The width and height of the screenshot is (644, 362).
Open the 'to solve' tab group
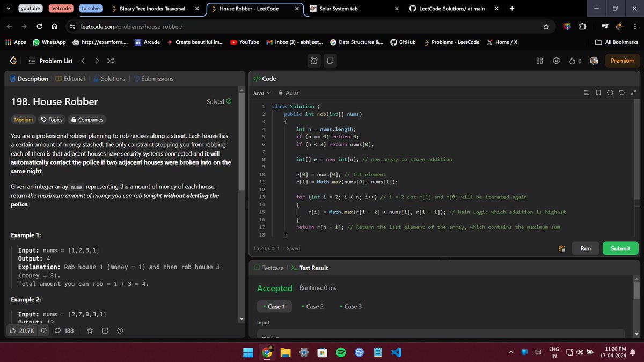91,9
